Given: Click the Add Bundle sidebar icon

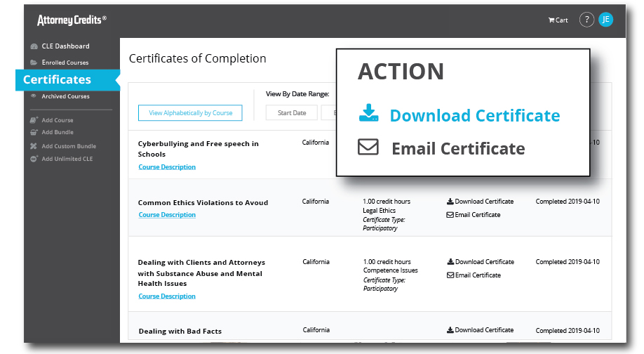Looking at the screenshot, I should [x=34, y=132].
